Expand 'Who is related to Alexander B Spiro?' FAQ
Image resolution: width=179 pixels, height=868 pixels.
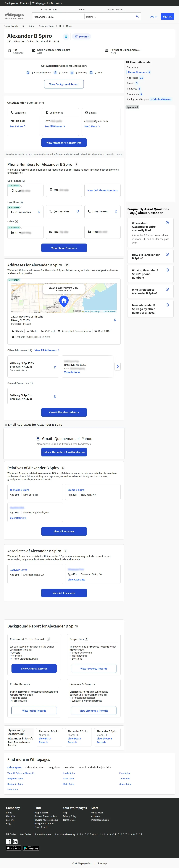tap(167, 289)
